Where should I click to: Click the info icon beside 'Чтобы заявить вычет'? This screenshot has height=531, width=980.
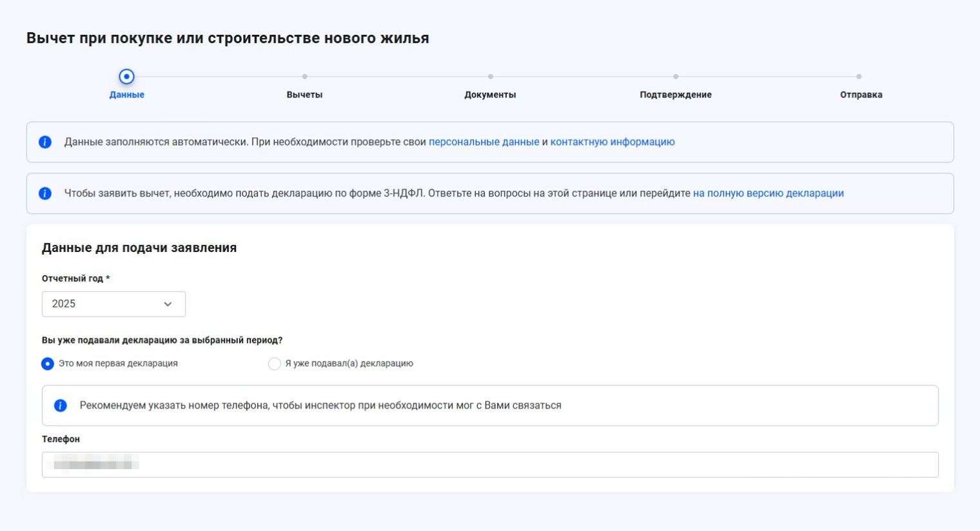tap(45, 193)
